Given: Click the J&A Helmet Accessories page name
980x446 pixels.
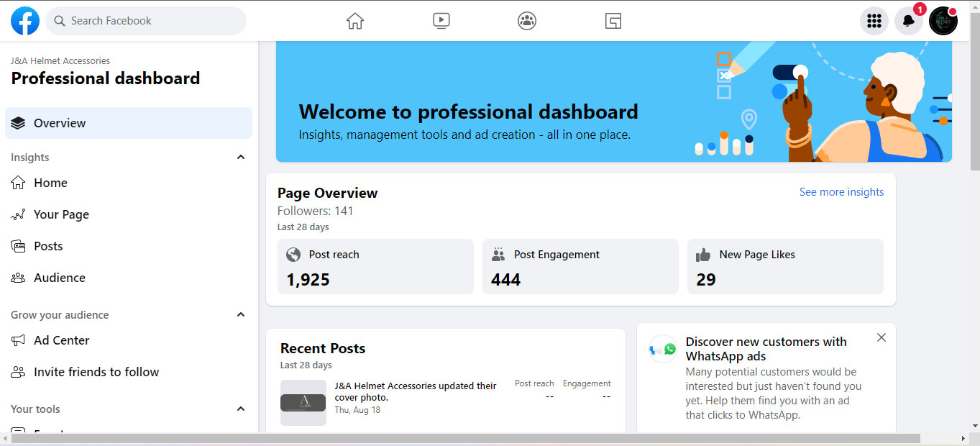Looking at the screenshot, I should coord(60,61).
